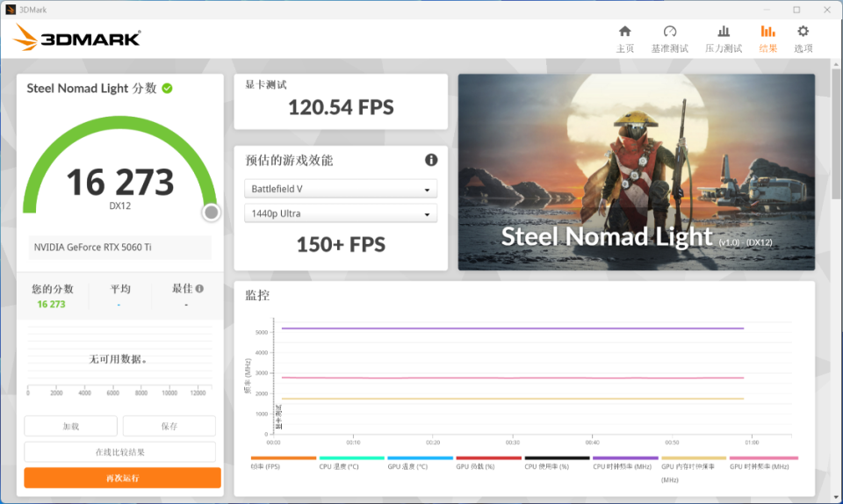Open the Battlefield V game dropdown
The height and width of the screenshot is (504, 843).
pos(341,189)
